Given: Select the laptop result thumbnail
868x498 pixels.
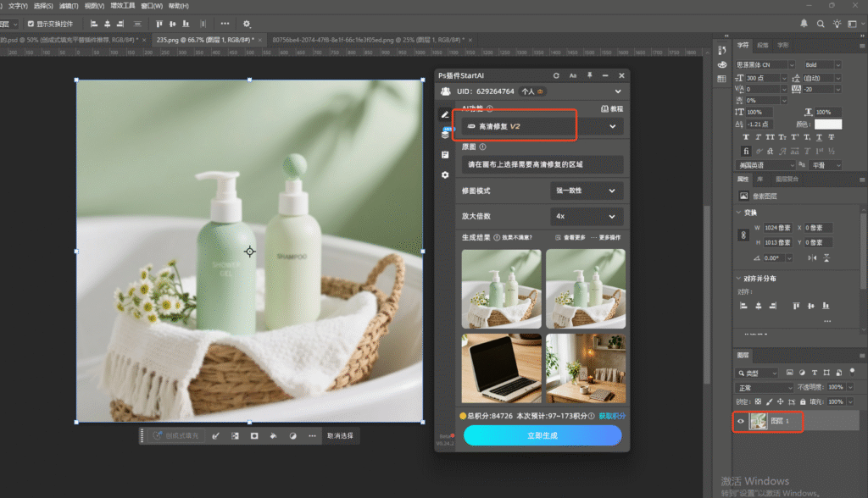Looking at the screenshot, I should (x=502, y=368).
